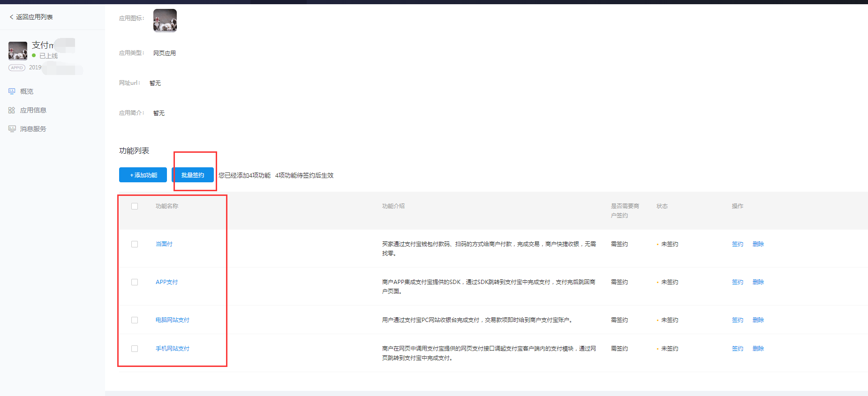Click the 功能介绍 column header
The width and height of the screenshot is (868, 396).
tap(393, 206)
